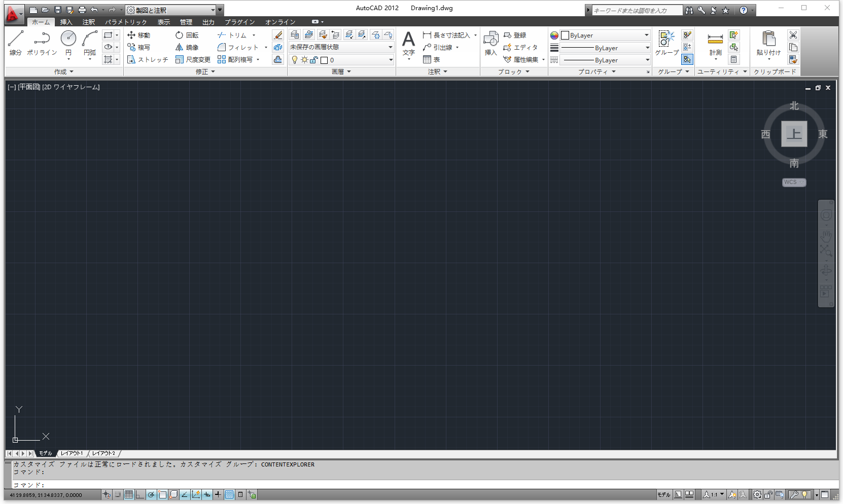Select the 線分 (Line) tool
Screen dimensions: 843x504
click(15, 43)
